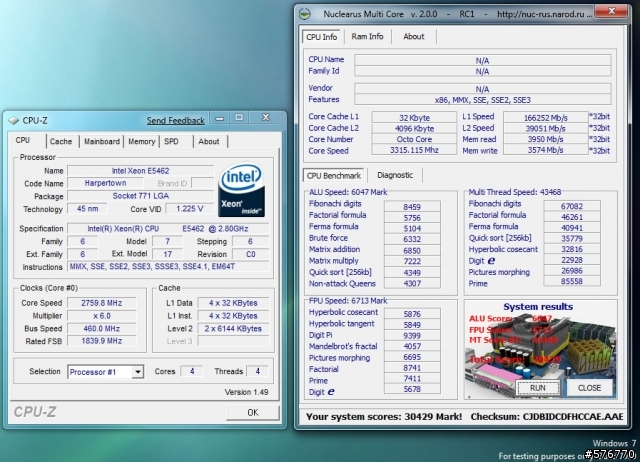Click the Brute force score 6332
640x462 pixels.
click(412, 239)
